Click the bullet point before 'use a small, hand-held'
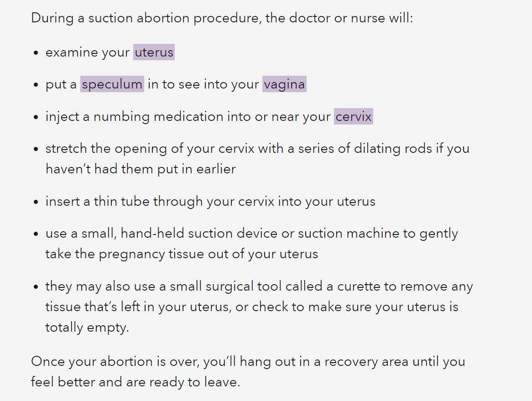 pyautogui.click(x=36, y=234)
